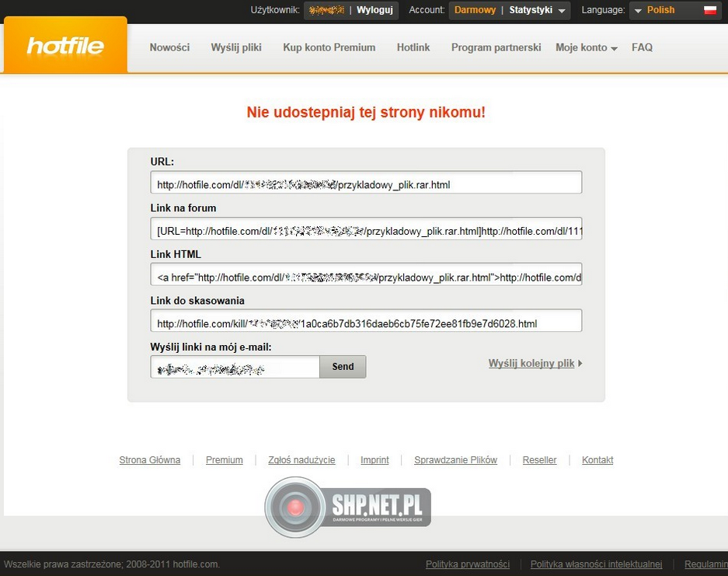Click the Send button
This screenshot has height=576, width=728.
point(343,366)
